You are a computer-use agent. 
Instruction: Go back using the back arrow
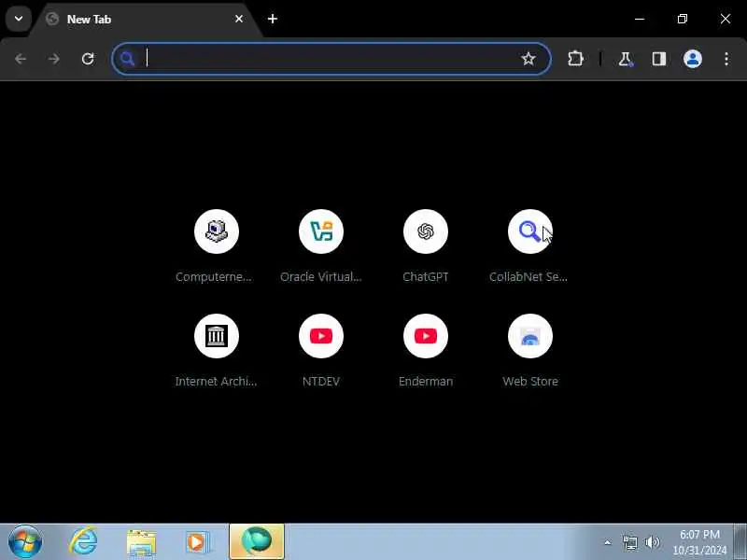pos(21,59)
